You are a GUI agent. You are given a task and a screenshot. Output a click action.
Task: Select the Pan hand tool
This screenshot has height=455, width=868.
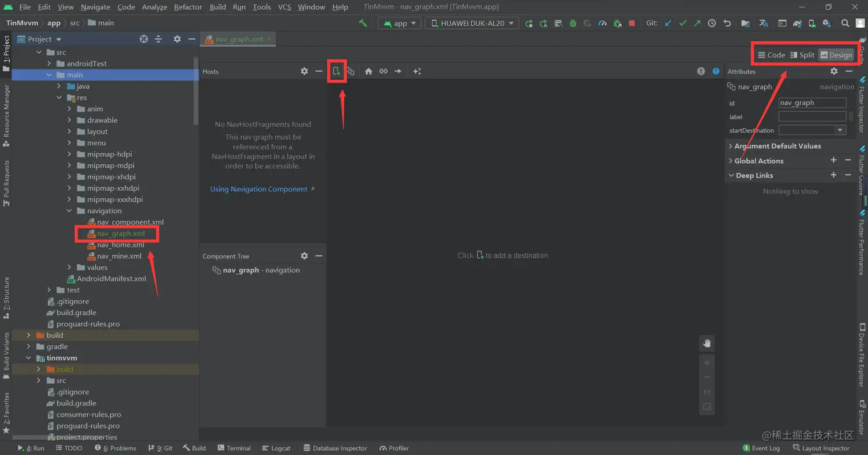tap(707, 344)
